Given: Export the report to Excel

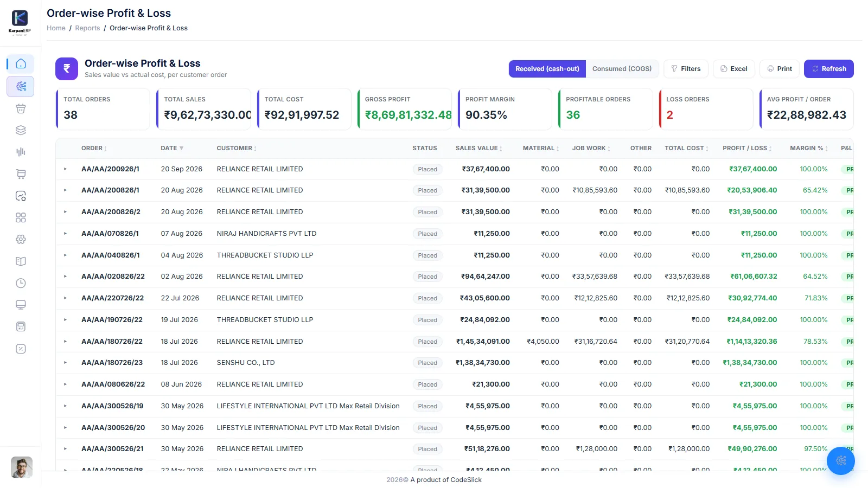Looking at the screenshot, I should (733, 69).
